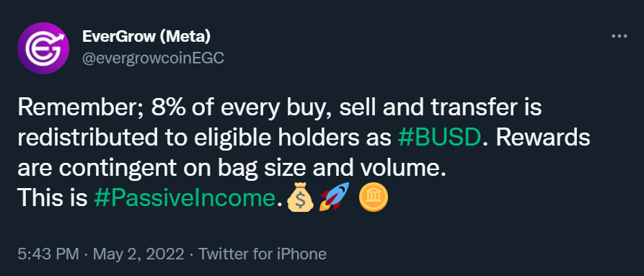Click the word "Rewards" in the tweet

pos(543,139)
